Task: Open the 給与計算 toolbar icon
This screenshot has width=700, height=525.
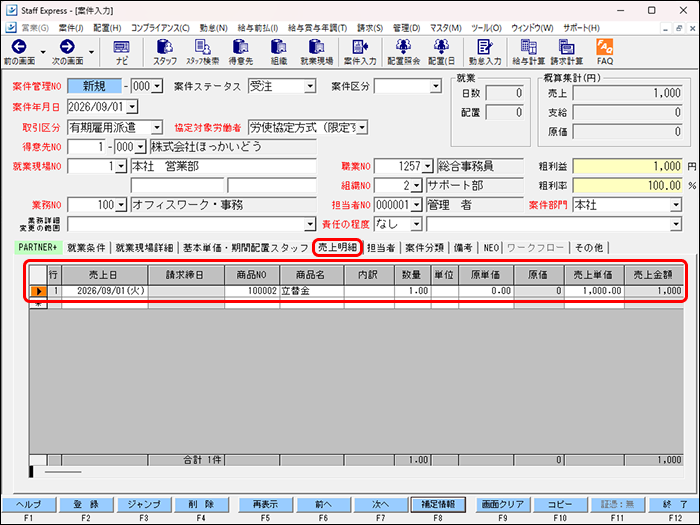Action: [x=529, y=52]
